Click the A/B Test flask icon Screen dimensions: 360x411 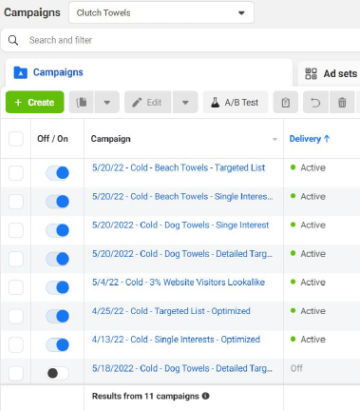click(215, 102)
